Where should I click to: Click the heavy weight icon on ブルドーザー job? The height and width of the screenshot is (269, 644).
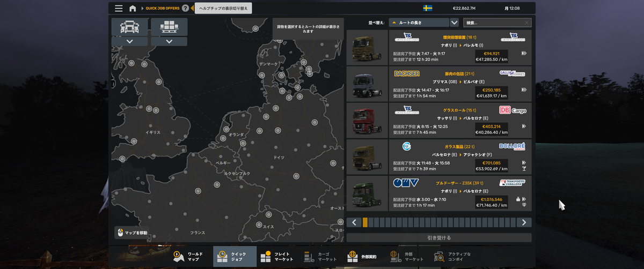point(518,199)
